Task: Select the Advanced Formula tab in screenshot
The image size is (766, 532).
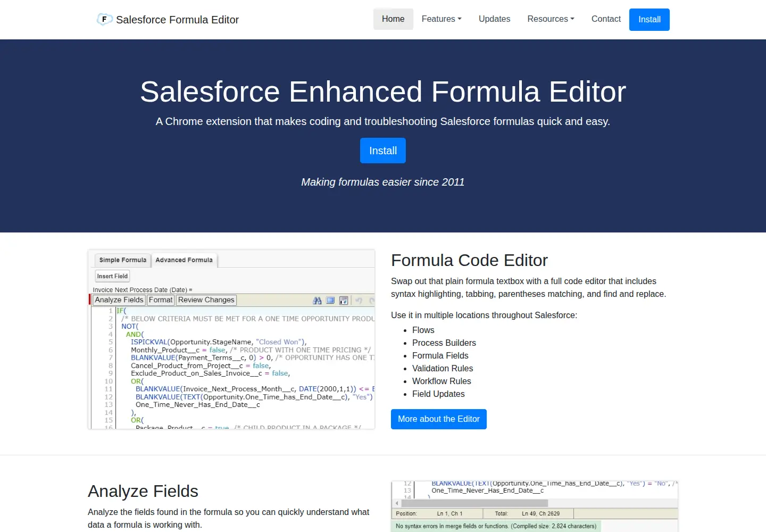Action: [184, 260]
